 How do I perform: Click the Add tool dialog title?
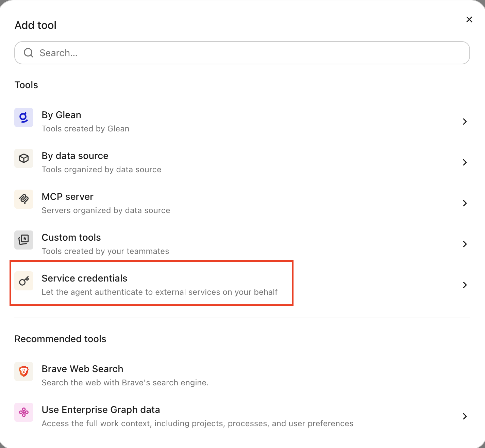pyautogui.click(x=35, y=25)
